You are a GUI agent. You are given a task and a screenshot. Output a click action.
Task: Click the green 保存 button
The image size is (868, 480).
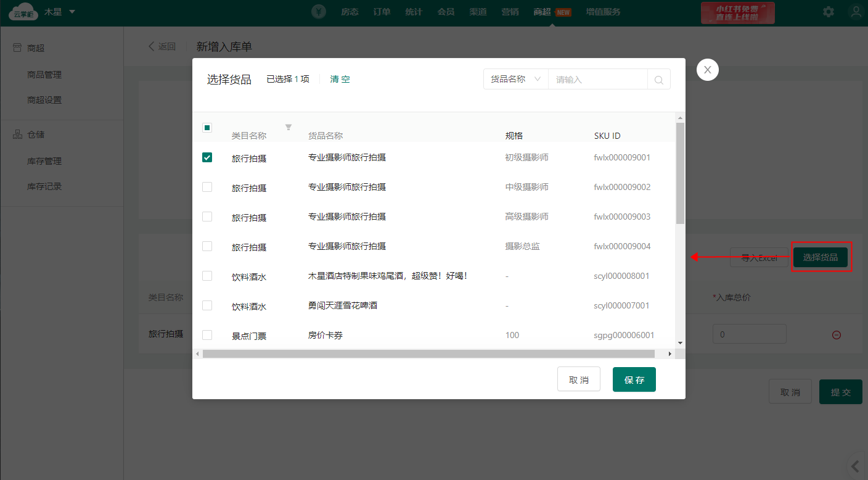pyautogui.click(x=634, y=379)
